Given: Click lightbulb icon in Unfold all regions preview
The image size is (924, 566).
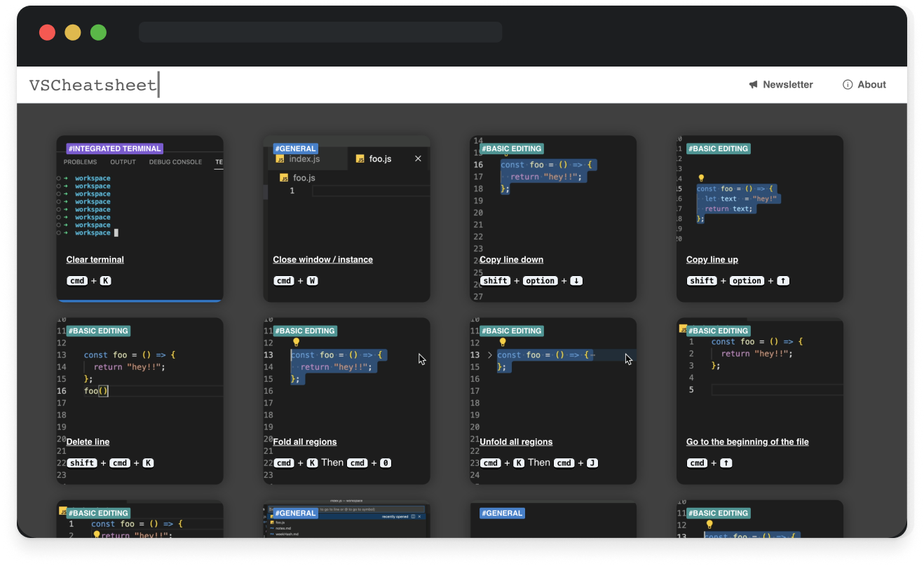Looking at the screenshot, I should [503, 343].
